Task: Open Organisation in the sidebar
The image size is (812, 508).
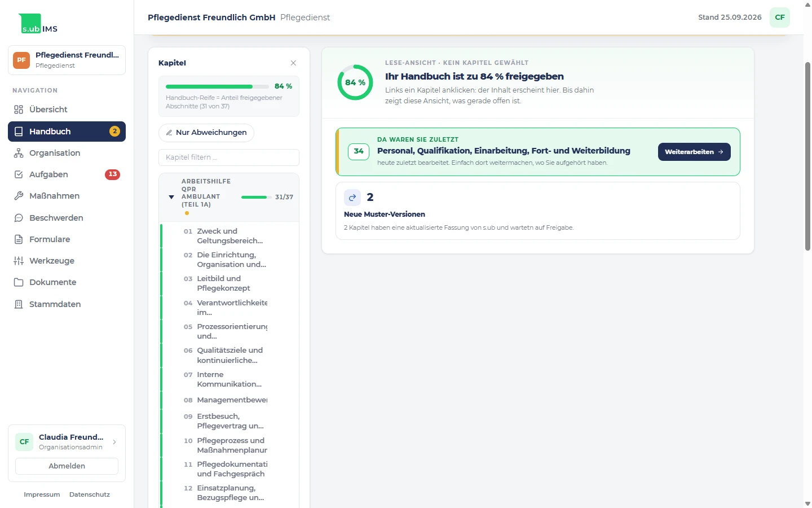Action: [67, 153]
